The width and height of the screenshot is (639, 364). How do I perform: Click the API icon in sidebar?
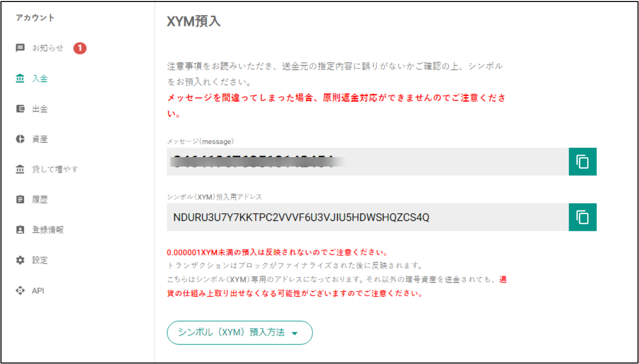pyautogui.click(x=20, y=290)
